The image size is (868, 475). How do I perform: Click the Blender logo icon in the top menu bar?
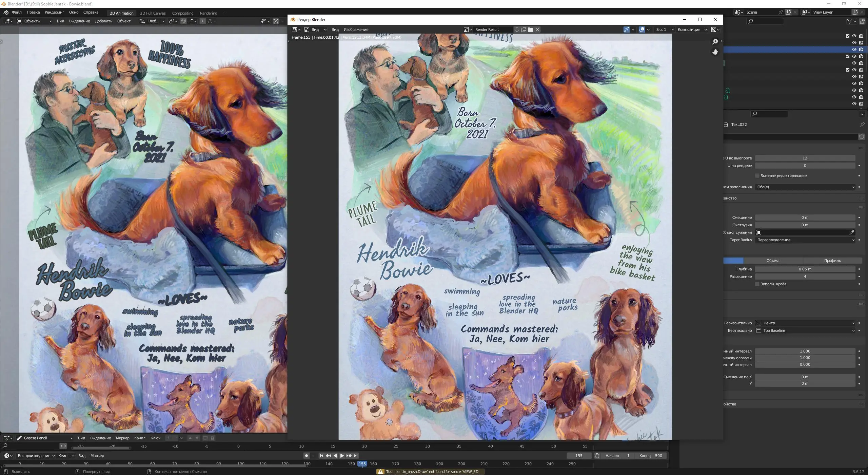6,12
